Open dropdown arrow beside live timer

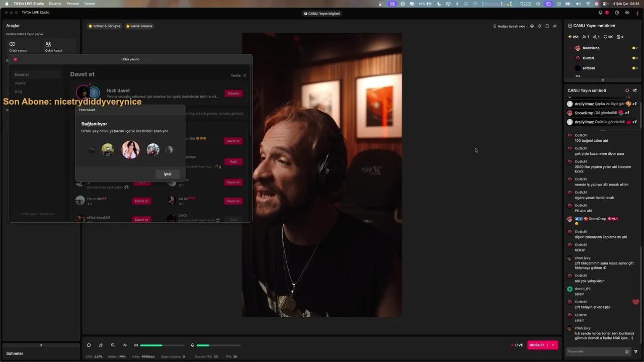pos(553,345)
